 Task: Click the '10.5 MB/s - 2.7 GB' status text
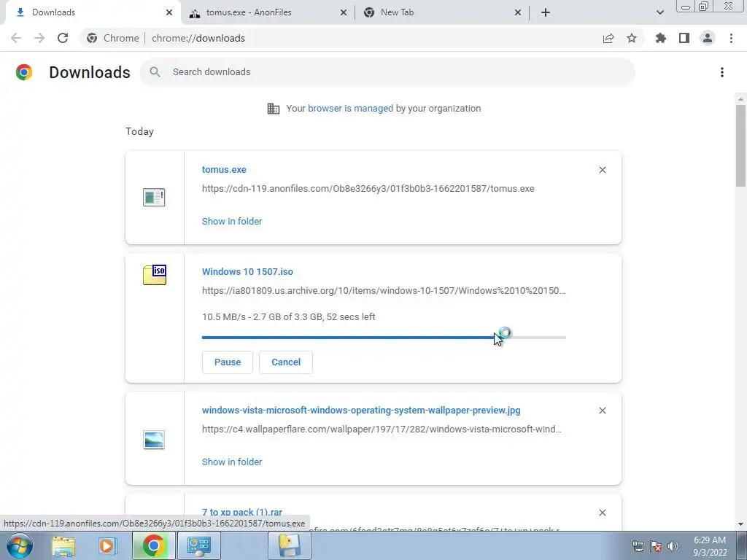tap(289, 317)
